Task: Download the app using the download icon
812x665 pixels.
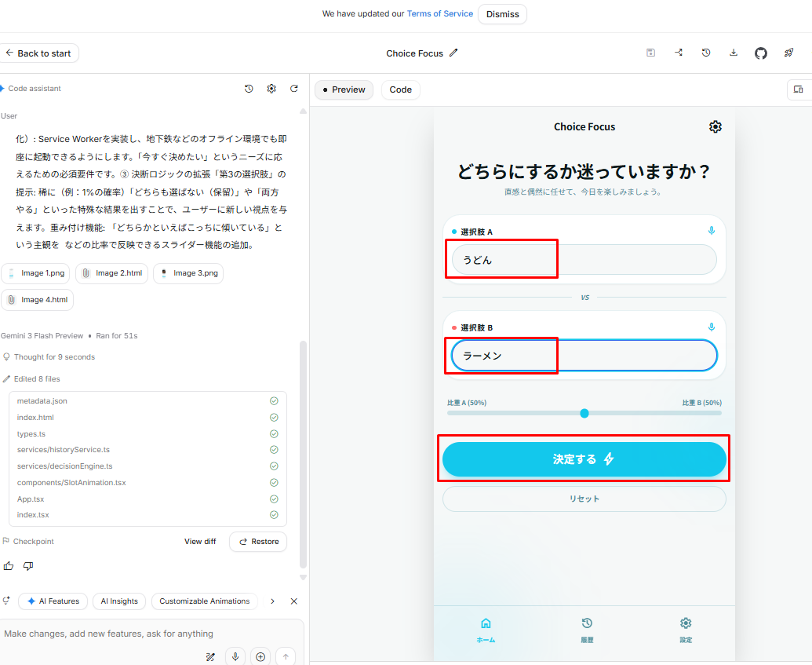Action: 734,53
